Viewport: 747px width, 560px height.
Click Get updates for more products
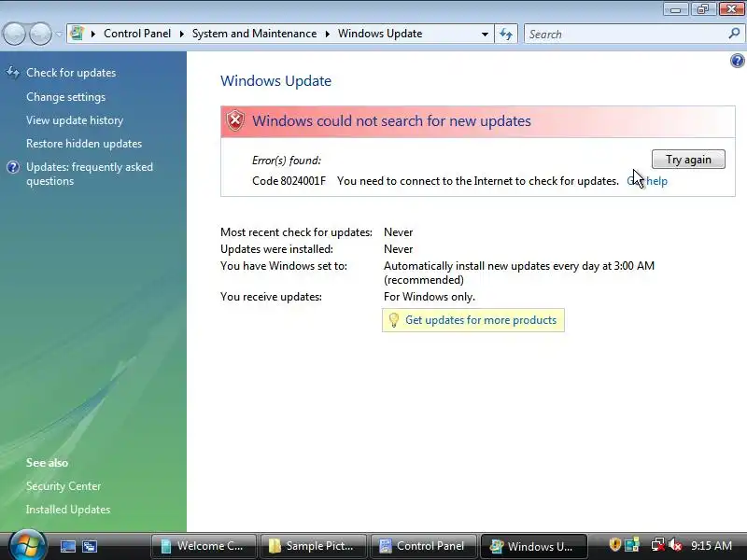481,320
